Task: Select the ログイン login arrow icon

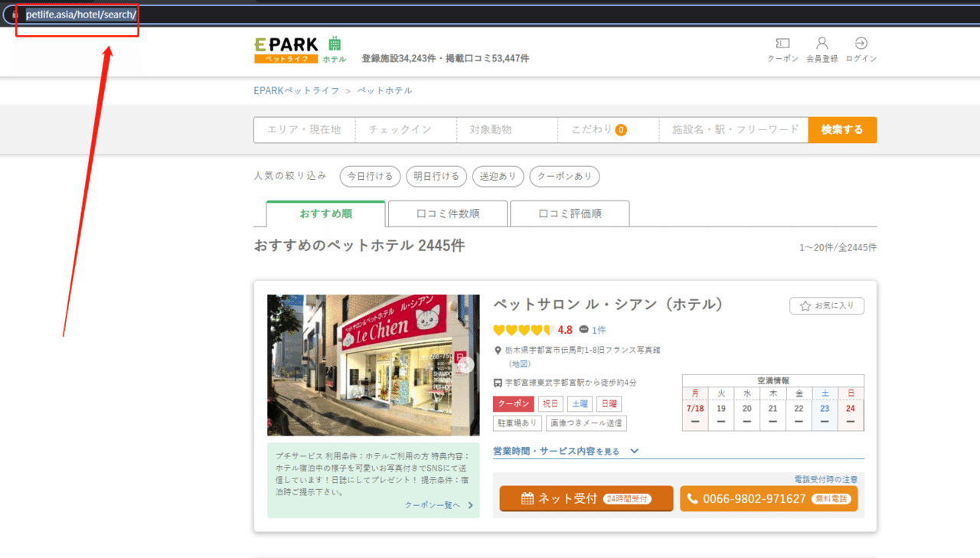Action: 861,44
